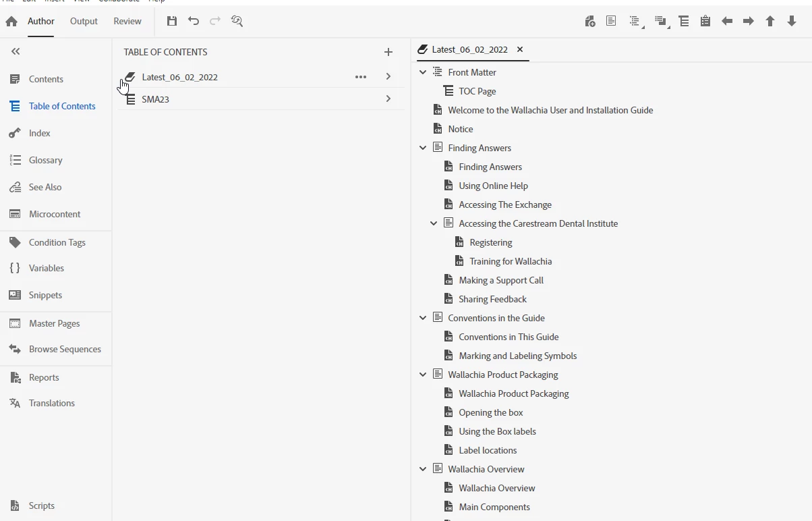Open the indented list dropdown in the TOC toolbar

[636, 22]
